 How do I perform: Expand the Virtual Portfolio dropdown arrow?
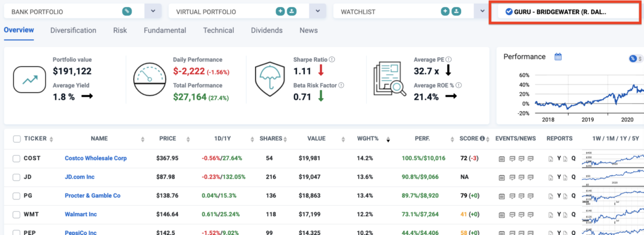[x=318, y=11]
